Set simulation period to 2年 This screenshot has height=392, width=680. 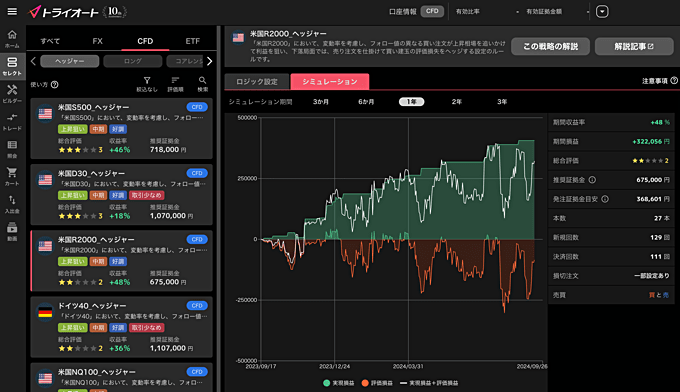[x=457, y=102]
